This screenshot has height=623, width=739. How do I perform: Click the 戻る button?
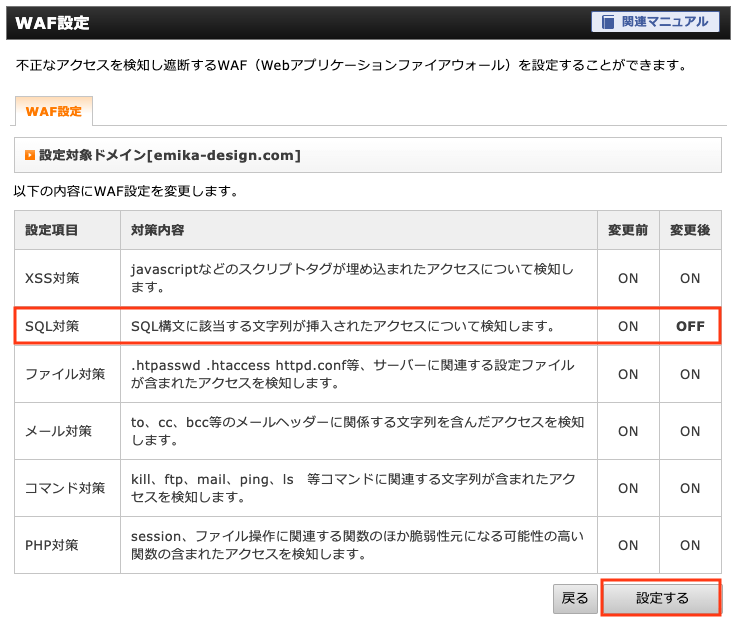coord(575,598)
